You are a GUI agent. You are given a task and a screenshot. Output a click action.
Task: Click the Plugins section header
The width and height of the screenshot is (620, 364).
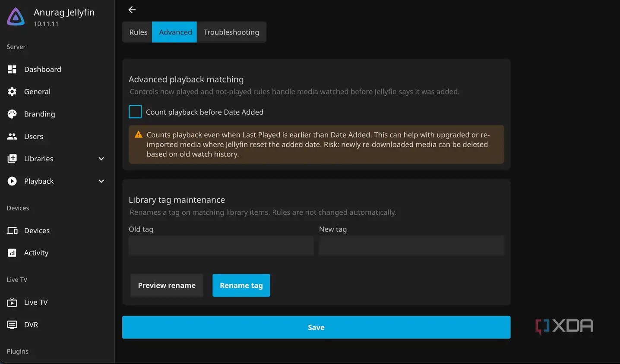[18, 351]
